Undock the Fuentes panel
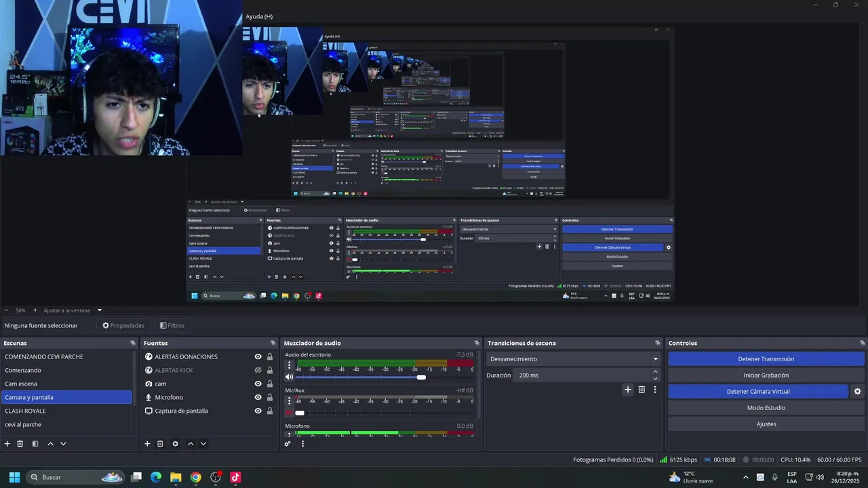This screenshot has width=868, height=488. pyautogui.click(x=273, y=343)
